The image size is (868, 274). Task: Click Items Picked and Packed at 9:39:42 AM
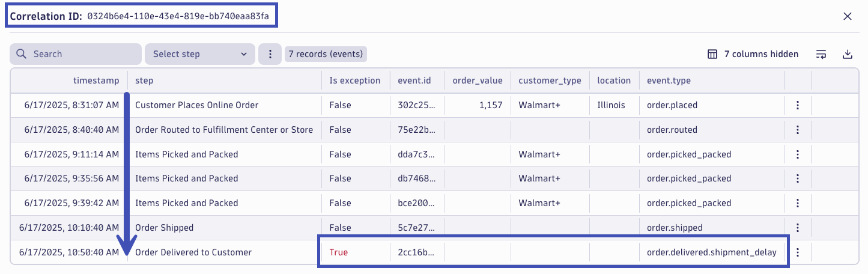pyautogui.click(x=187, y=203)
